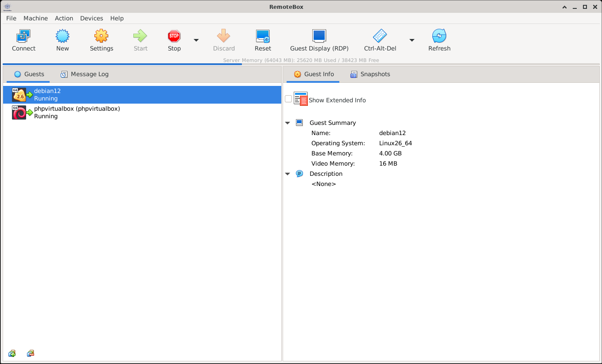Screen dimensions: 602x364
Task: Select the debian12 guest row
Action: (142, 95)
